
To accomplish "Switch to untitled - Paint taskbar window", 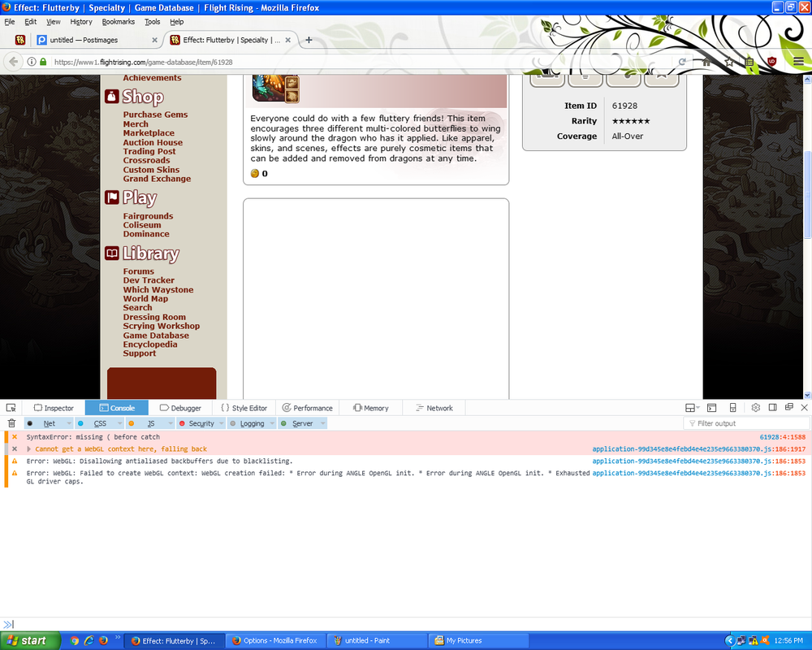I will (x=377, y=641).
